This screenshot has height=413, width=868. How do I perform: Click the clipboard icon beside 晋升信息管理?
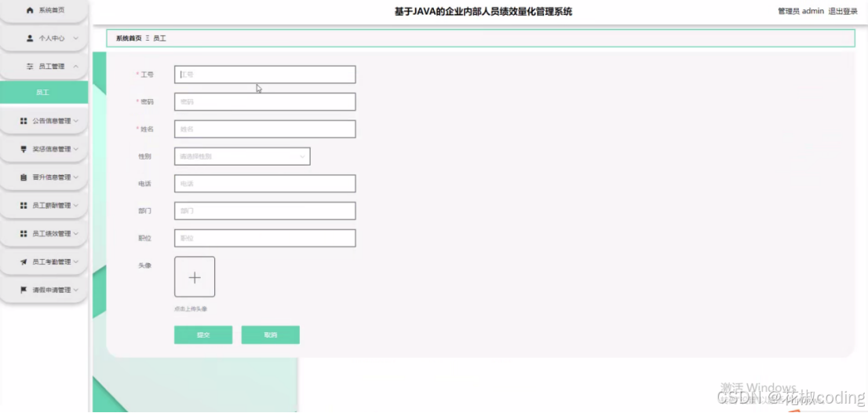(24, 177)
